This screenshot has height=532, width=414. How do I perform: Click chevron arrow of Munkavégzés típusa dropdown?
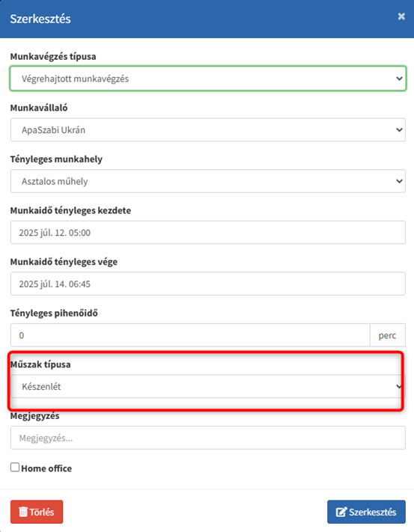point(399,79)
